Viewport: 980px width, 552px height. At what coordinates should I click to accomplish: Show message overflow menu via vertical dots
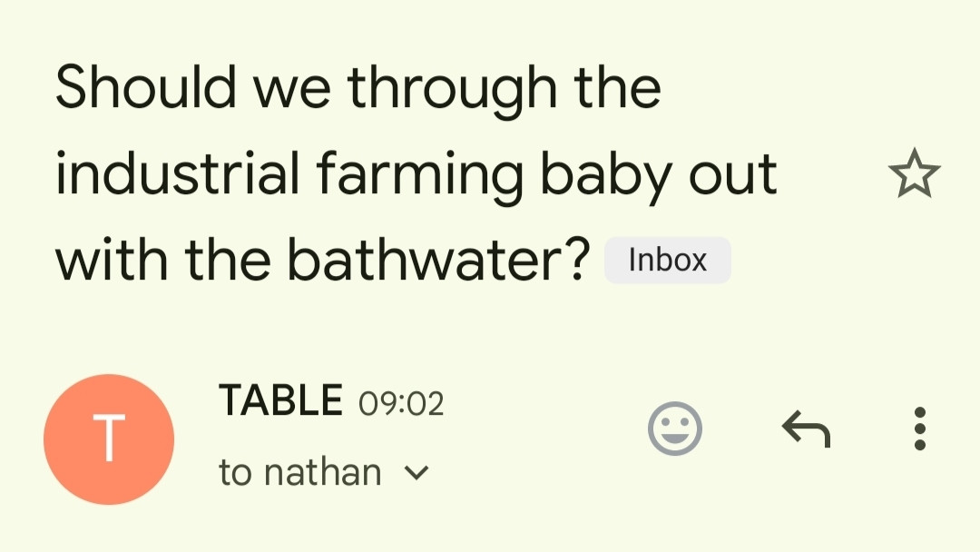coord(919,429)
